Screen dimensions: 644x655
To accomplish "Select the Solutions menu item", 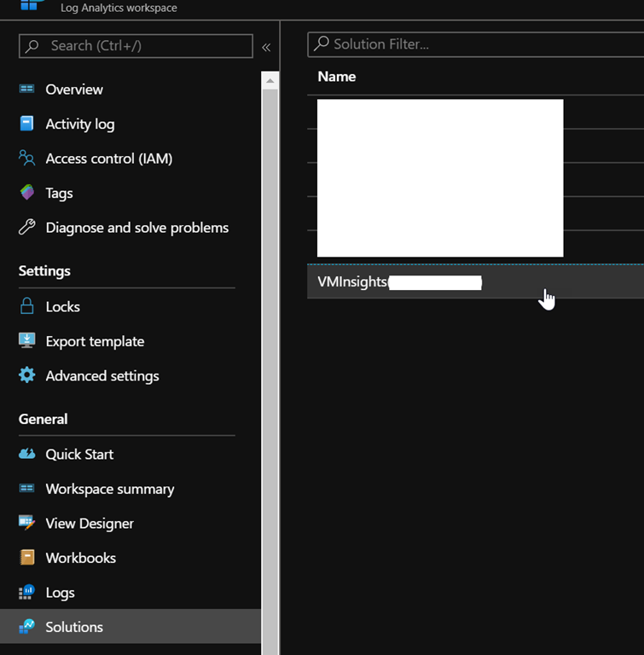I will (x=74, y=627).
